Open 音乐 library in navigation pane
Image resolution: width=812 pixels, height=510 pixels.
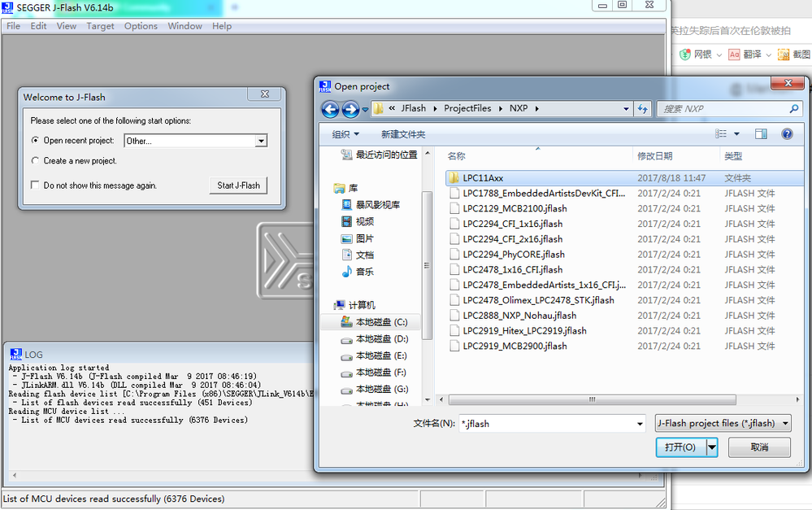358,272
